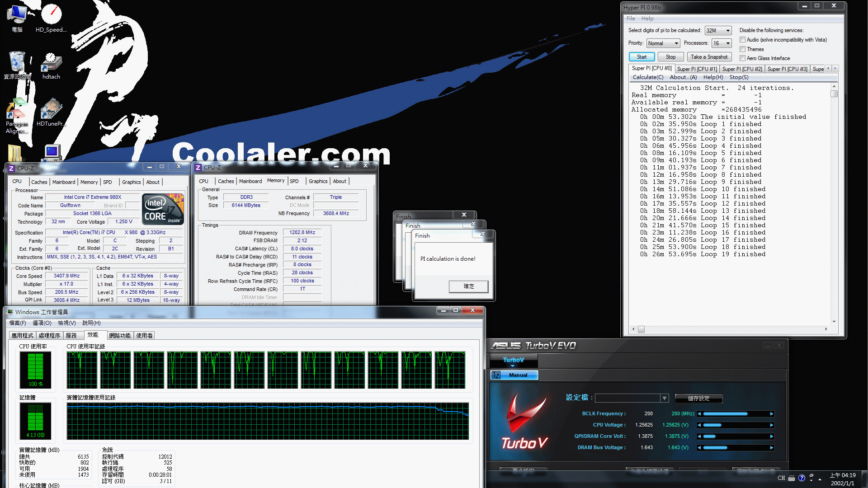Decrease BCLK Frequency with left arrow
Image resolution: width=868 pixels, height=488 pixels.
(x=699, y=414)
